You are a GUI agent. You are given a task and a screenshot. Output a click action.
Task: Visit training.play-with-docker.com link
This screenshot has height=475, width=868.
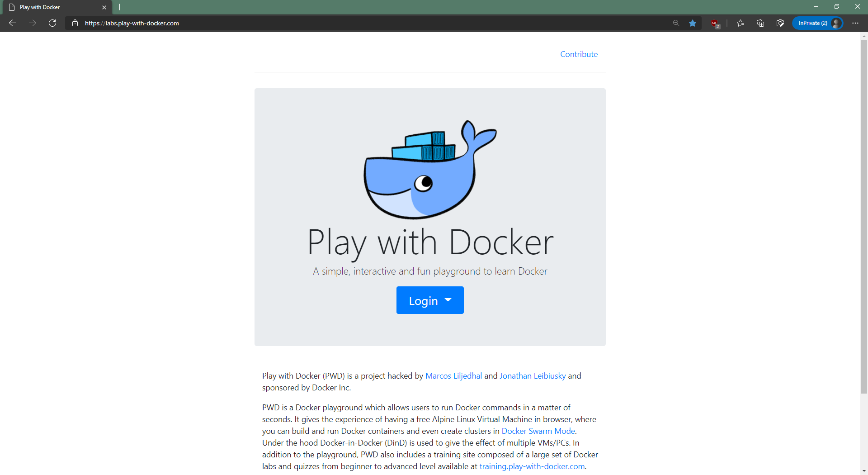[532, 466]
